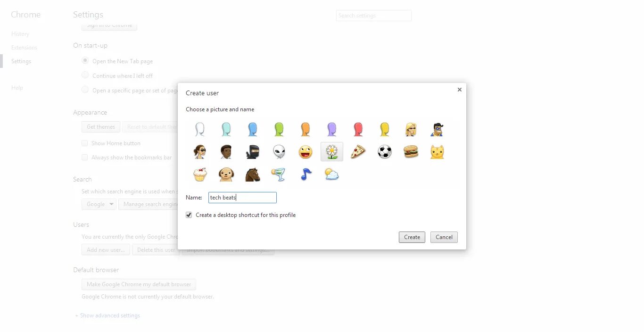Screen dimensions: 644x332
Task: Choose the alien avatar picture
Action: point(279,152)
